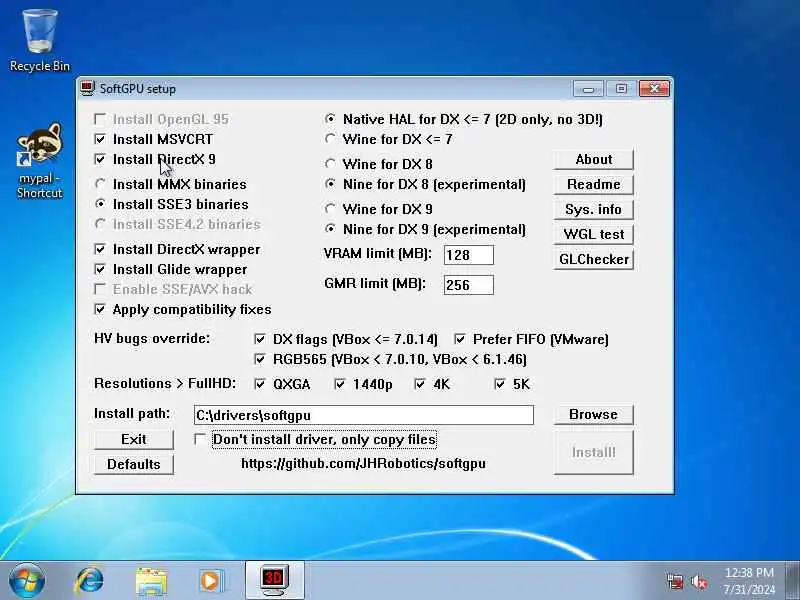Minimize the SoftGPU setup window
The width and height of the screenshot is (800, 600).
click(x=588, y=89)
